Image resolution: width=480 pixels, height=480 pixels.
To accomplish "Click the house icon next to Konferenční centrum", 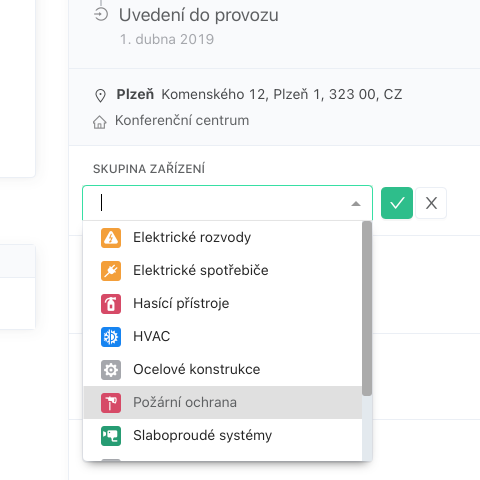I will tap(100, 122).
